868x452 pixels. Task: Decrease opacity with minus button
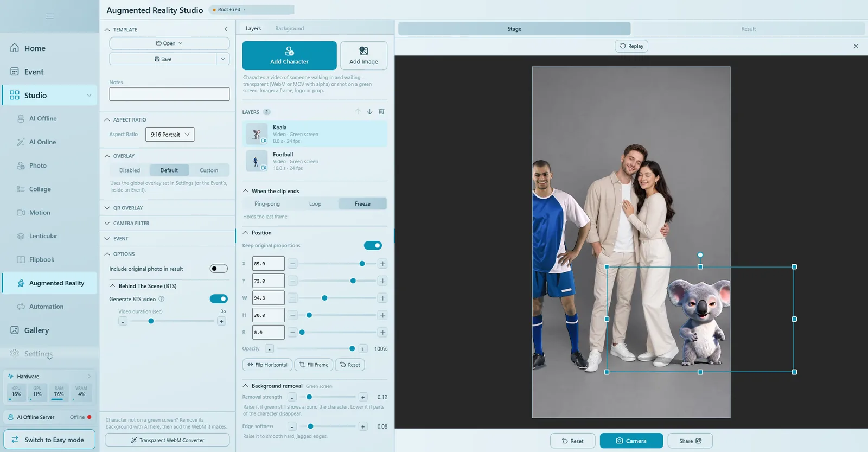tap(269, 349)
